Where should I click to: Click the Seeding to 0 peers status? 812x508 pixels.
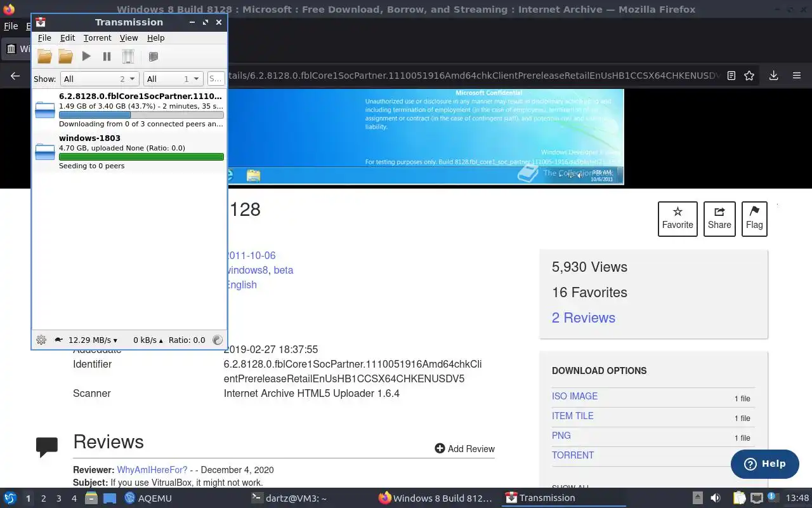click(91, 166)
